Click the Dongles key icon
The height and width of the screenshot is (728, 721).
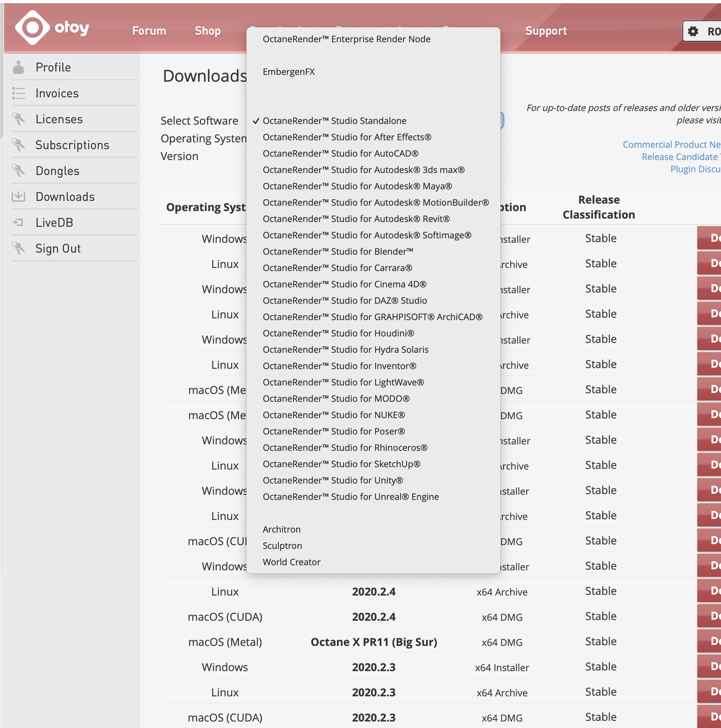pyautogui.click(x=18, y=171)
